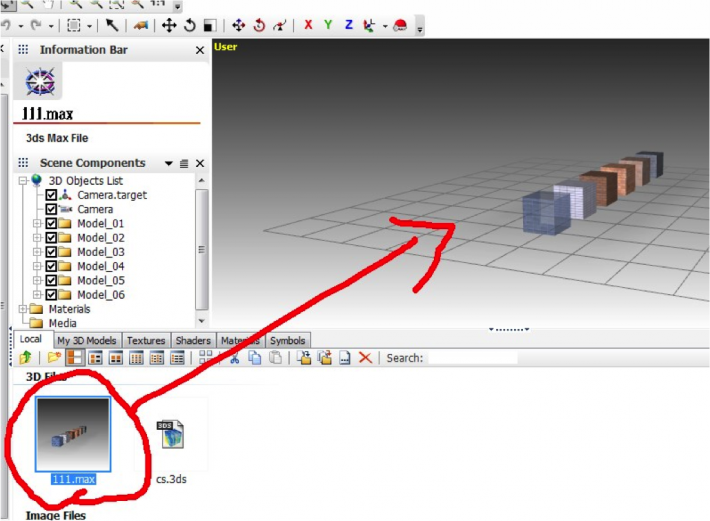This screenshot has width=710, height=521.
Task: Click the red camera rotate icon
Action: 259,25
